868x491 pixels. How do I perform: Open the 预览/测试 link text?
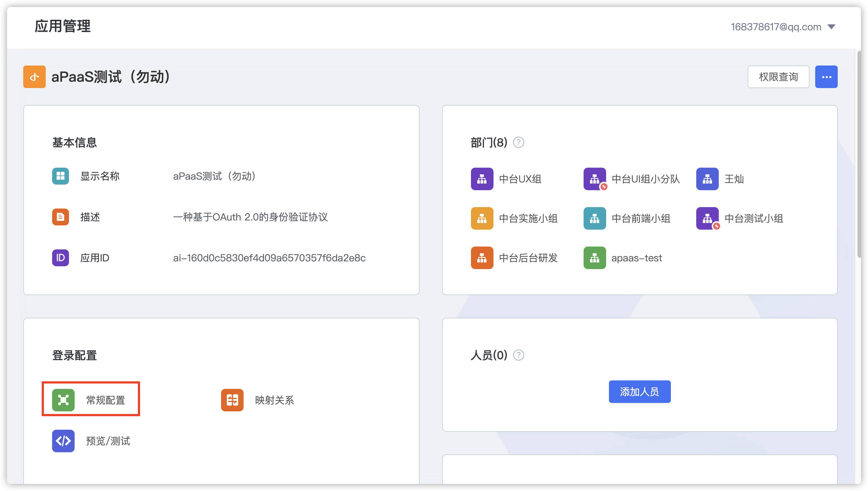[x=108, y=441]
